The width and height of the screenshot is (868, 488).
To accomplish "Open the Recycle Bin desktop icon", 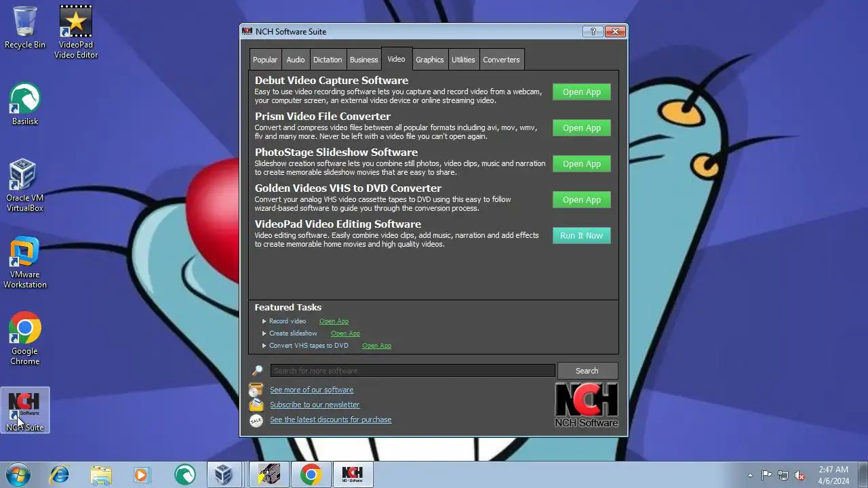I will 25,28.
